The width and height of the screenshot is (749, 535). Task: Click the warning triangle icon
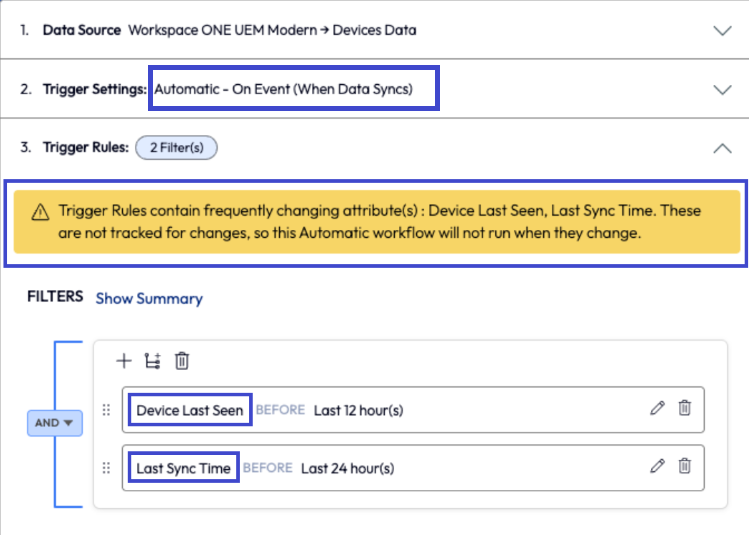(40, 212)
